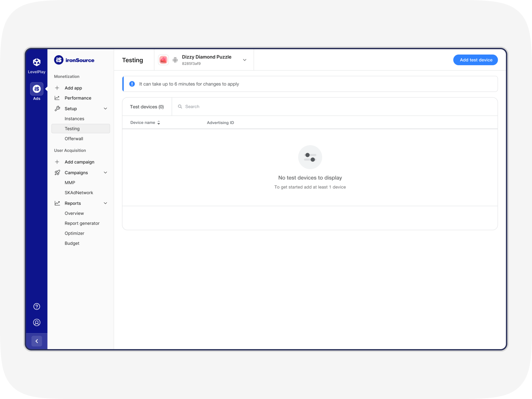The image size is (532, 399).
Task: Open help via the question mark icon
Action: 37,306
